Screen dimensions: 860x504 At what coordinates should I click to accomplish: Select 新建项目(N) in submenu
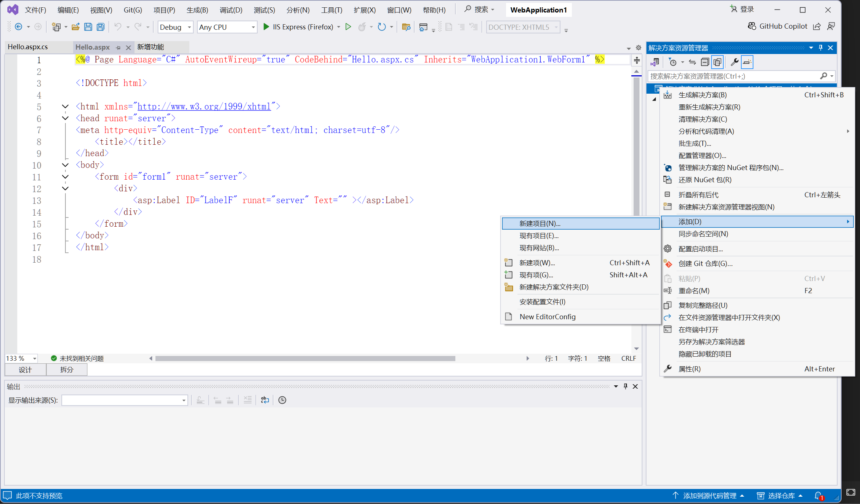point(540,223)
